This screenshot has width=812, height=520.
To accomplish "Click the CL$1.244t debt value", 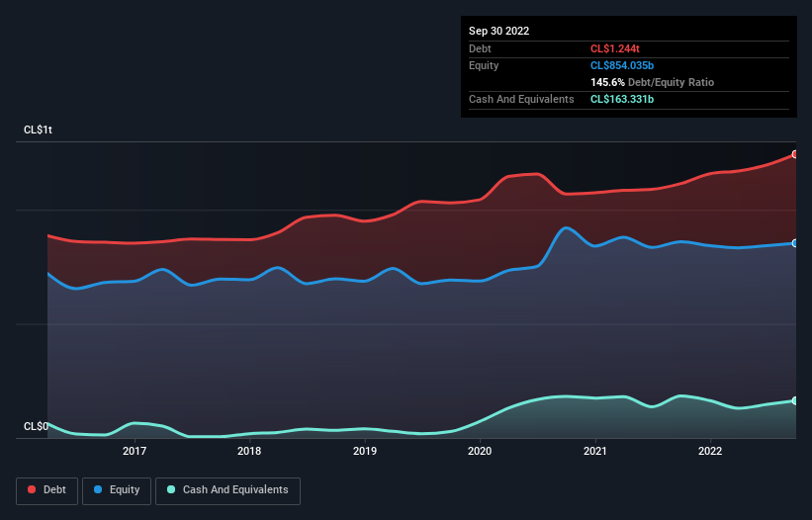I will [615, 48].
